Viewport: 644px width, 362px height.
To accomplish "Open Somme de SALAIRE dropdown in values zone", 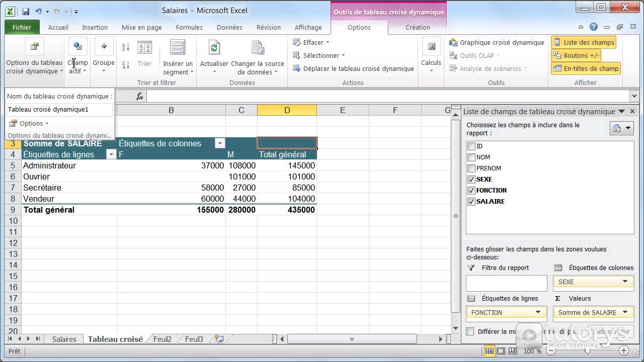I will click(x=625, y=312).
